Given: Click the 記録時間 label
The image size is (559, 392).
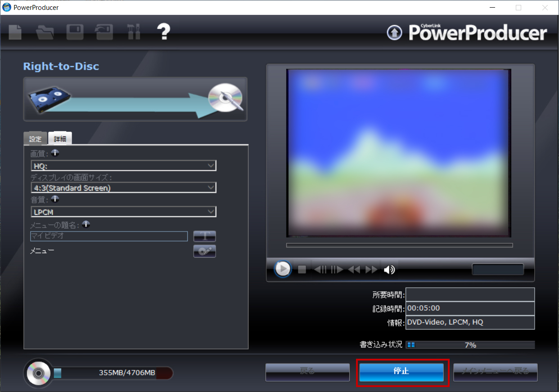Looking at the screenshot, I should click(388, 309).
